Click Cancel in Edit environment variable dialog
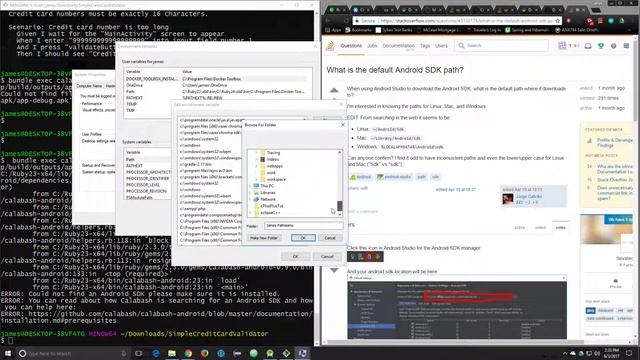The width and height of the screenshot is (640, 360). pos(327,256)
